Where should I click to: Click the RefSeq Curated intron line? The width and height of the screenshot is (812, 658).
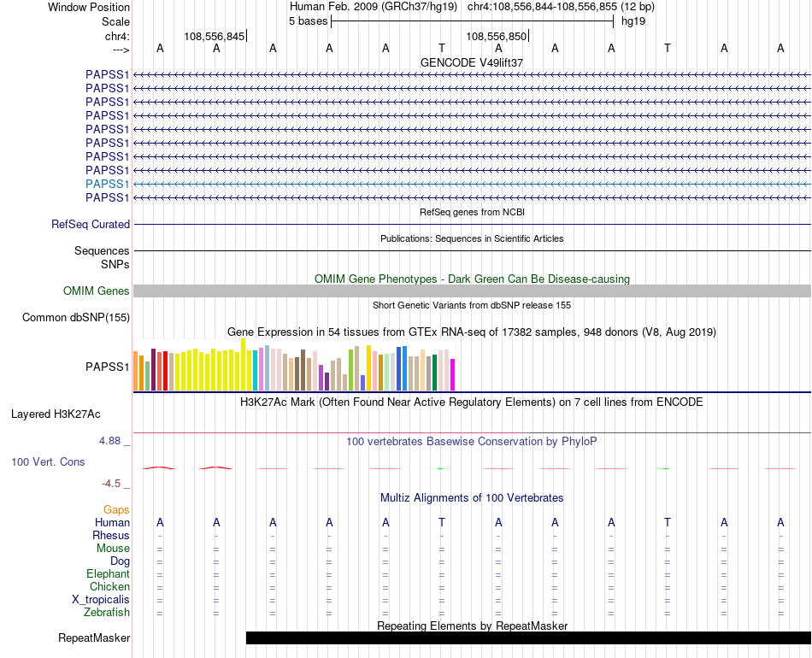coord(473,224)
